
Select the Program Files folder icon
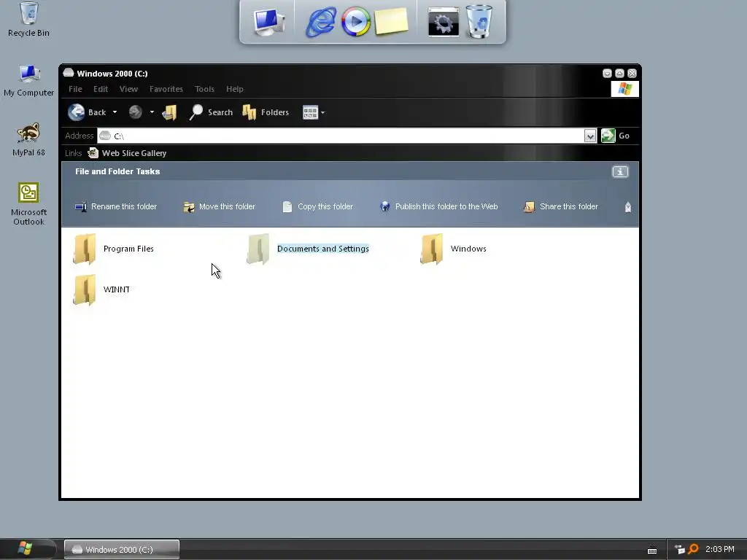point(85,249)
